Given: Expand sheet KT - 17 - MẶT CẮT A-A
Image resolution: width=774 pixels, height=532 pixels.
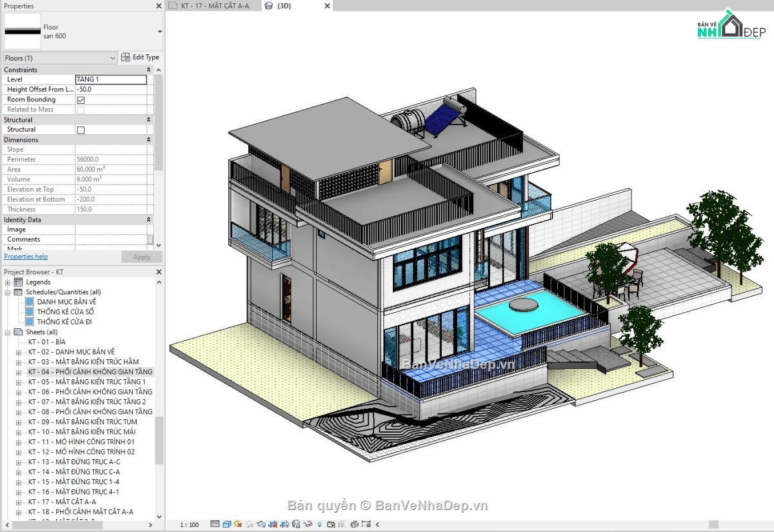Looking at the screenshot, I should (x=19, y=502).
